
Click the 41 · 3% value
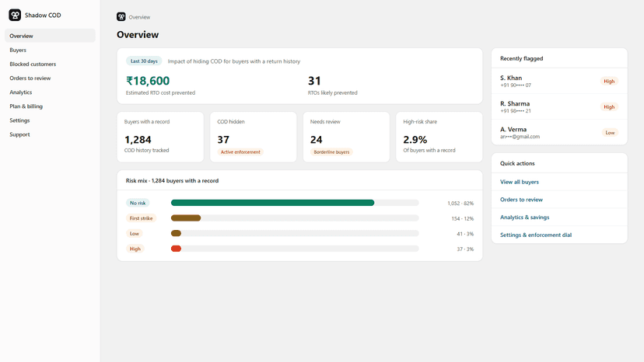pos(465,234)
